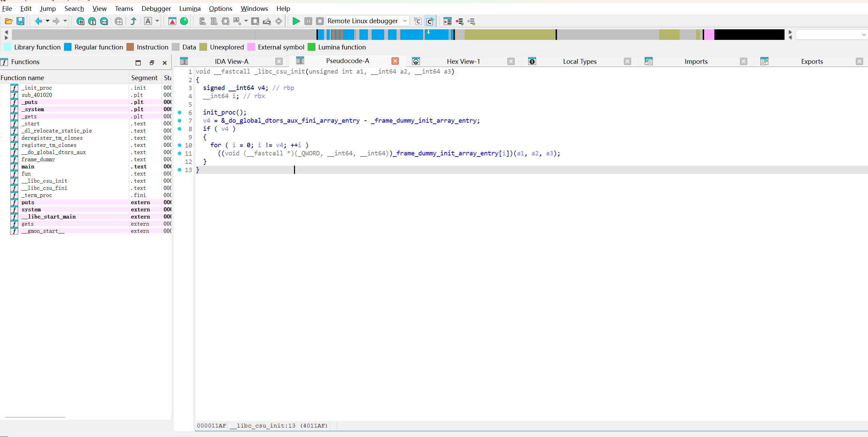Open the Lumina menu
This screenshot has width=868, height=437.
190,9
